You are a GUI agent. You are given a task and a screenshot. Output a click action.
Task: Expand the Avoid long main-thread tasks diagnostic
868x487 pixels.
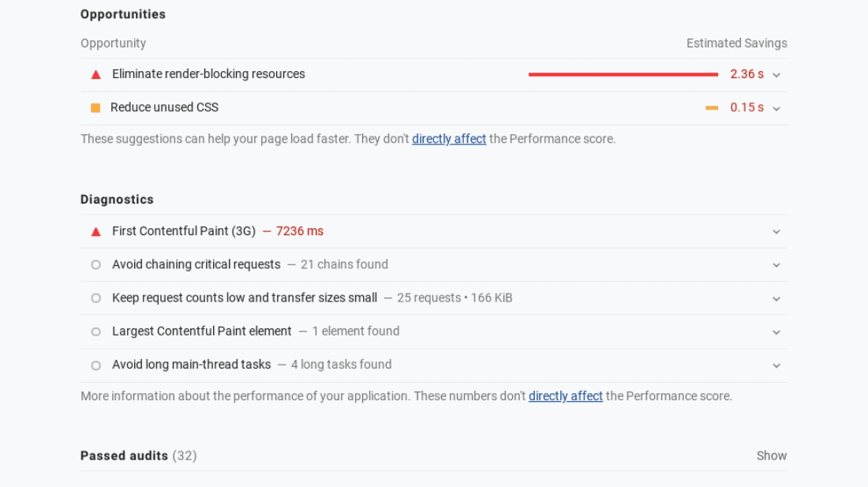(776, 365)
